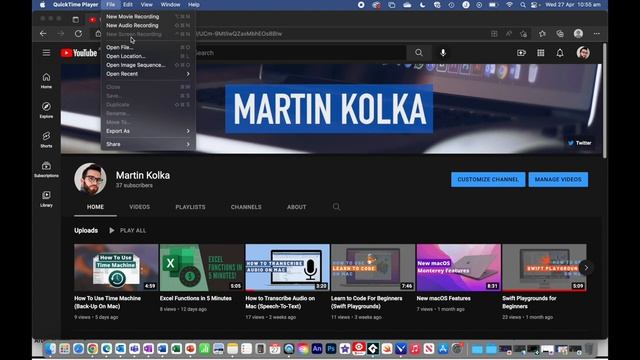
Task: Open How To Use Time Machine thumbnail
Action: [x=116, y=267]
